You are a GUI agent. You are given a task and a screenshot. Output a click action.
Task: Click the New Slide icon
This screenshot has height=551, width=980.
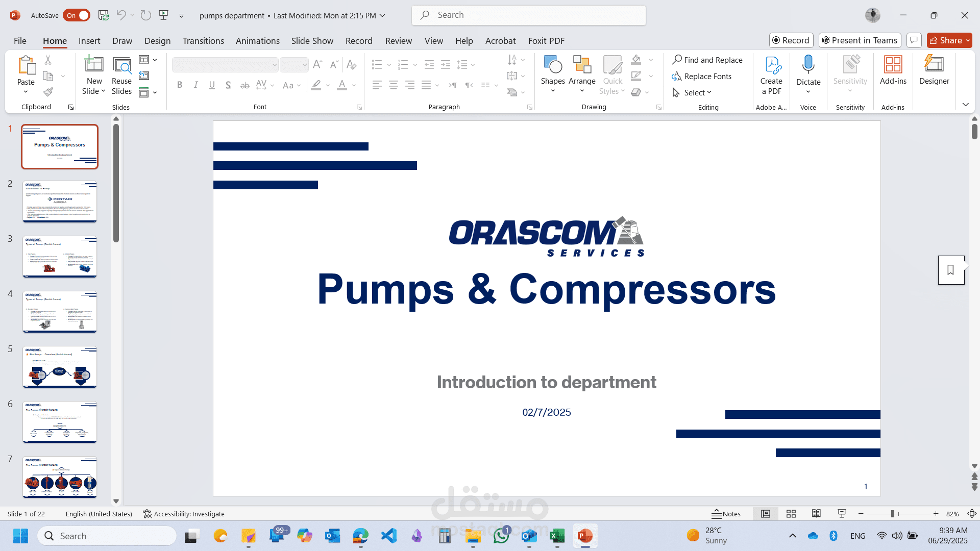[x=94, y=64]
